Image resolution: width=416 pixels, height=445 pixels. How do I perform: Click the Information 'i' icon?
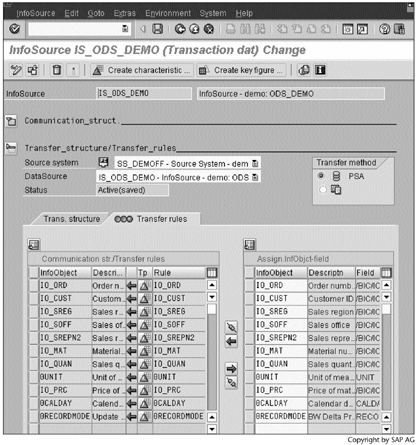(x=320, y=70)
